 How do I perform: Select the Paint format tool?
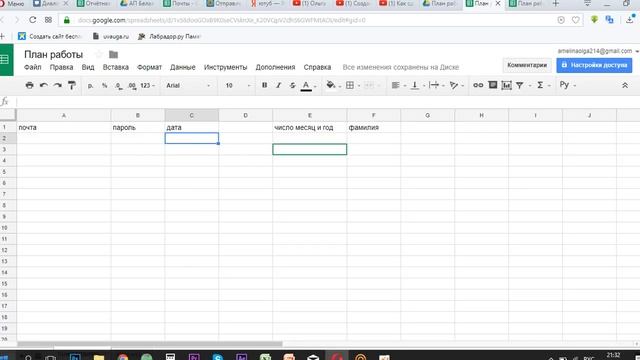tap(72, 85)
